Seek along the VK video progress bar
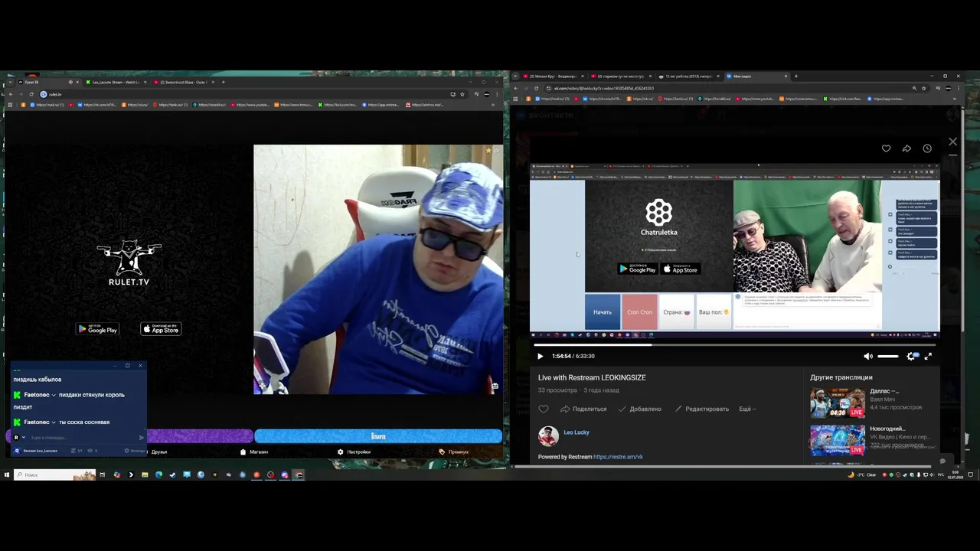Screen dimensions: 980x551 [735, 344]
